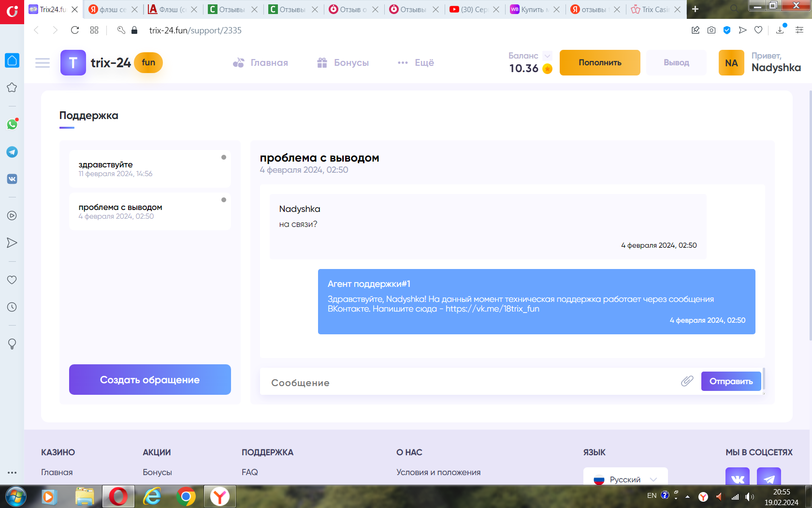Click the trix-24 logo
Viewport: 812px width, 508px height.
[112, 63]
